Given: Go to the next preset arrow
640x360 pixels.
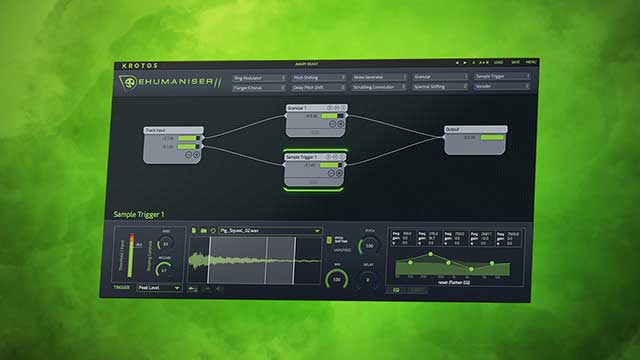Looking at the screenshot, I should click(465, 63).
